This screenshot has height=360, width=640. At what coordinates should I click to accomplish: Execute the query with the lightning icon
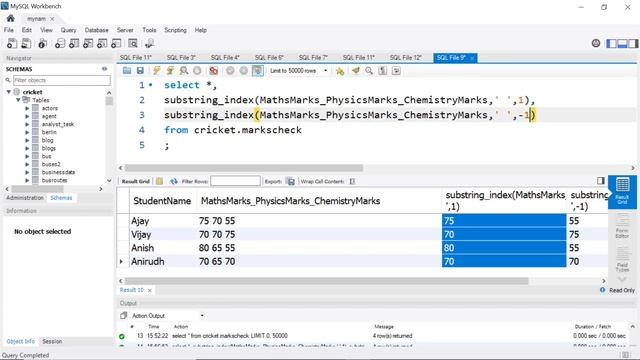pyautogui.click(x=157, y=71)
